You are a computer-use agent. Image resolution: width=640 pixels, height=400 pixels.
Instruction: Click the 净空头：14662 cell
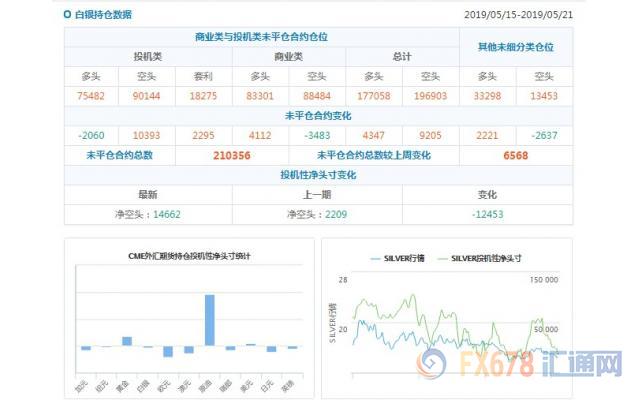pos(148,214)
